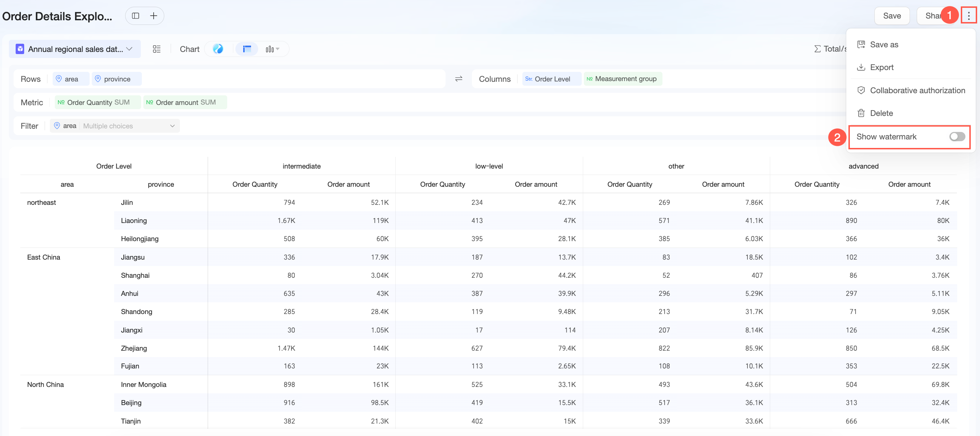Image resolution: width=980 pixels, height=436 pixels.
Task: Click the dataset cube icon
Action: point(20,49)
